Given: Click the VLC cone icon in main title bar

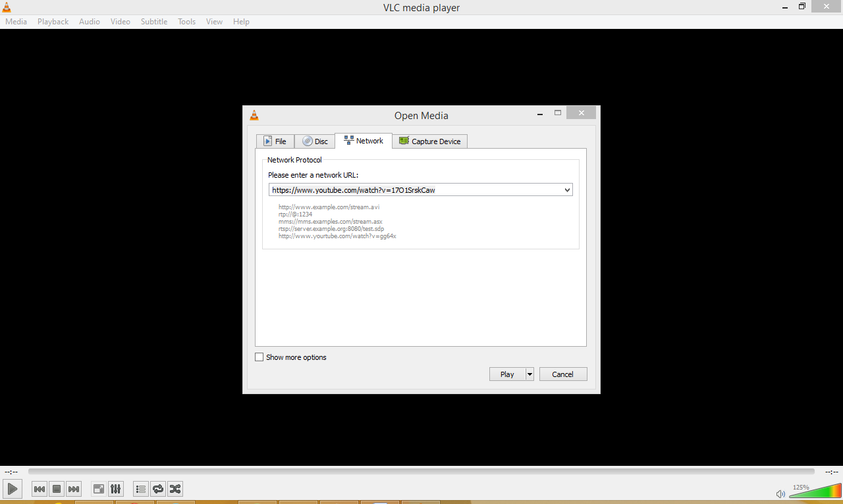Looking at the screenshot, I should (7, 7).
